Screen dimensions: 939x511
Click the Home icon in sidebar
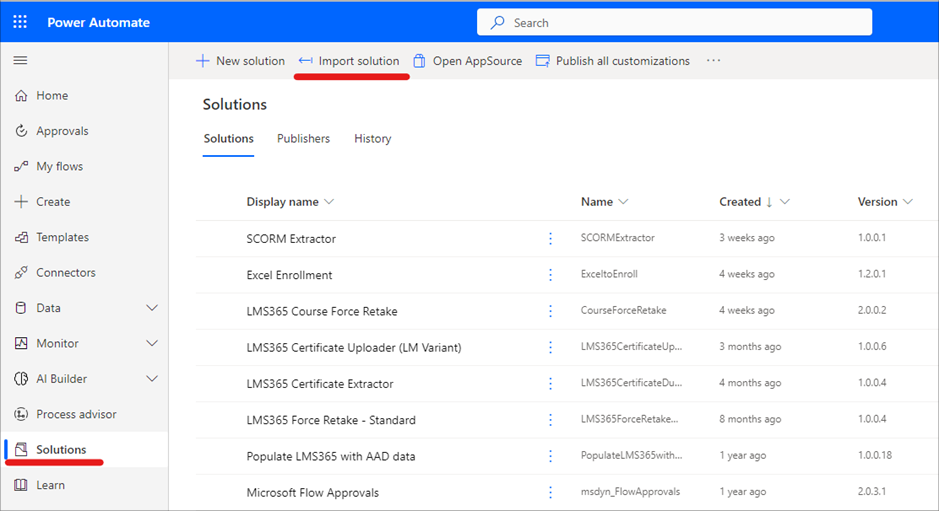pos(21,96)
